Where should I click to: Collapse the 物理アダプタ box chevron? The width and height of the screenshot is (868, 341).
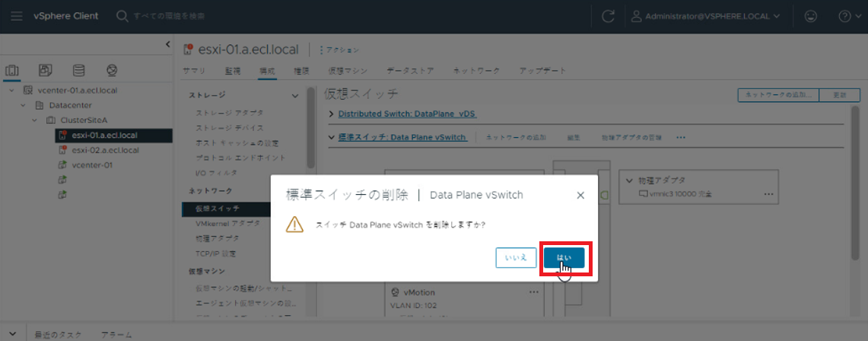tap(629, 180)
